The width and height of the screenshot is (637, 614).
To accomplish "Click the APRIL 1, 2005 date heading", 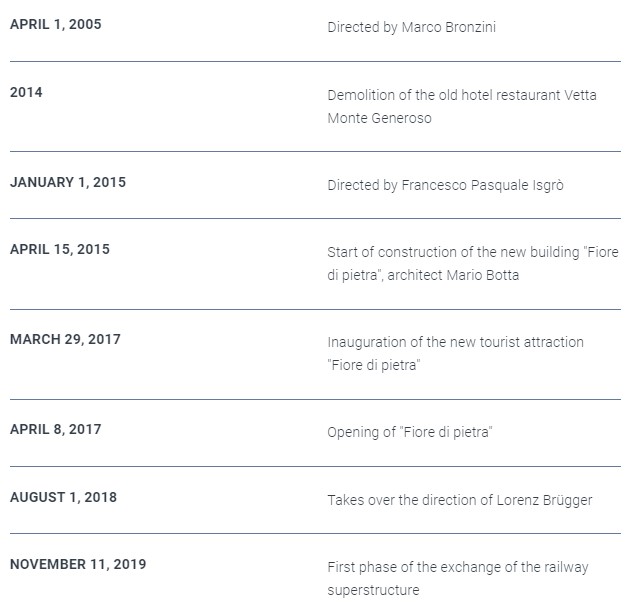I will pos(56,24).
